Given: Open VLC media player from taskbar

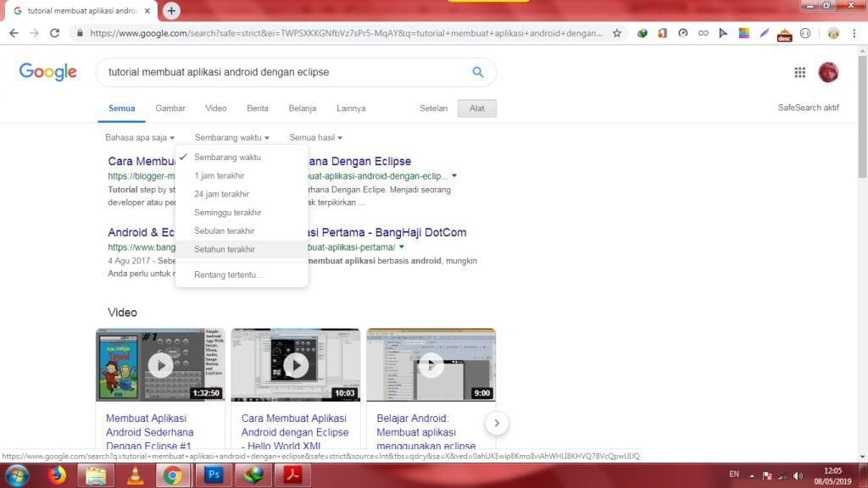Looking at the screenshot, I should tap(135, 476).
